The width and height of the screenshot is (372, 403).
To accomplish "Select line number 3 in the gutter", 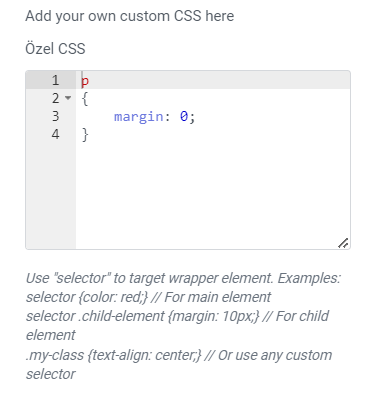I will pos(55,116).
